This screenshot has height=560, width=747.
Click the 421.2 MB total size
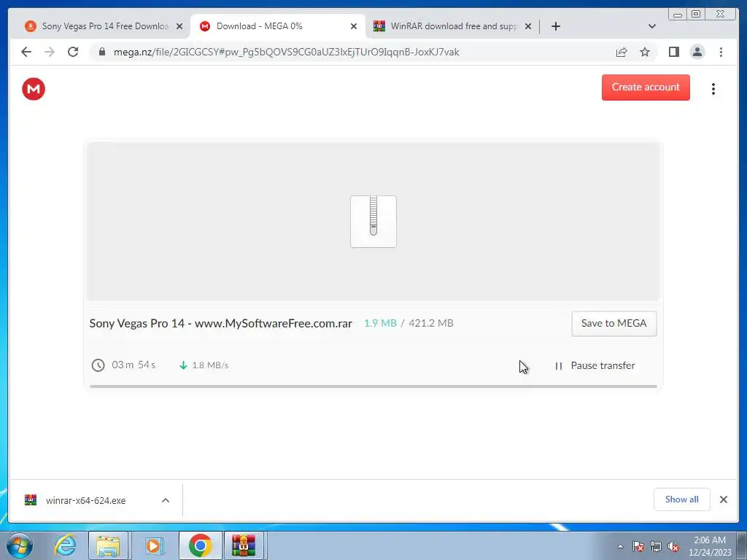tap(430, 323)
